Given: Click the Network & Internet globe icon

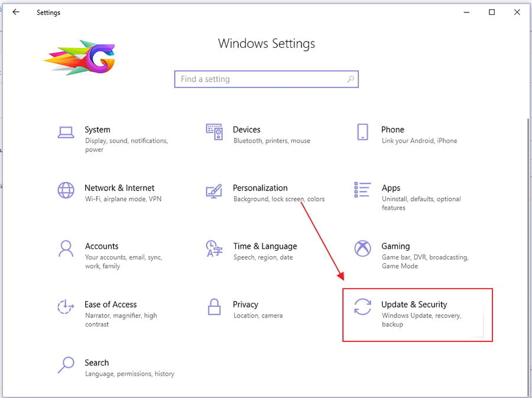Looking at the screenshot, I should 66,190.
